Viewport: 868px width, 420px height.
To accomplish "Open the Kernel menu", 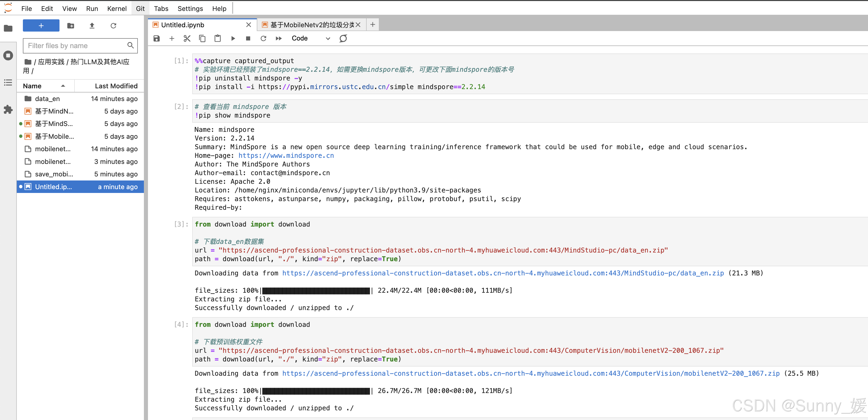I will 117,9.
